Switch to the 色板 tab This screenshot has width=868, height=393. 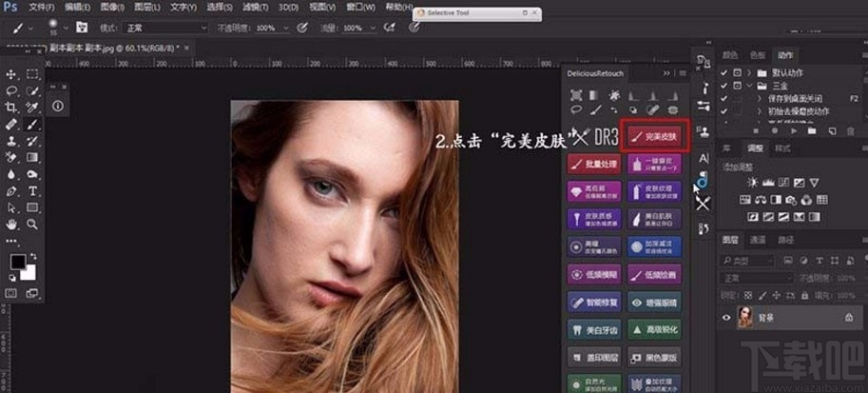click(758, 55)
